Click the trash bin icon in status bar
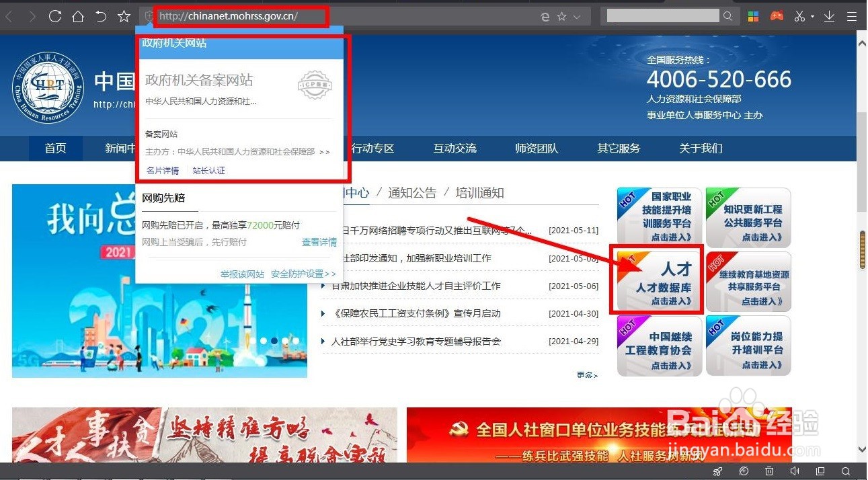 point(769,471)
